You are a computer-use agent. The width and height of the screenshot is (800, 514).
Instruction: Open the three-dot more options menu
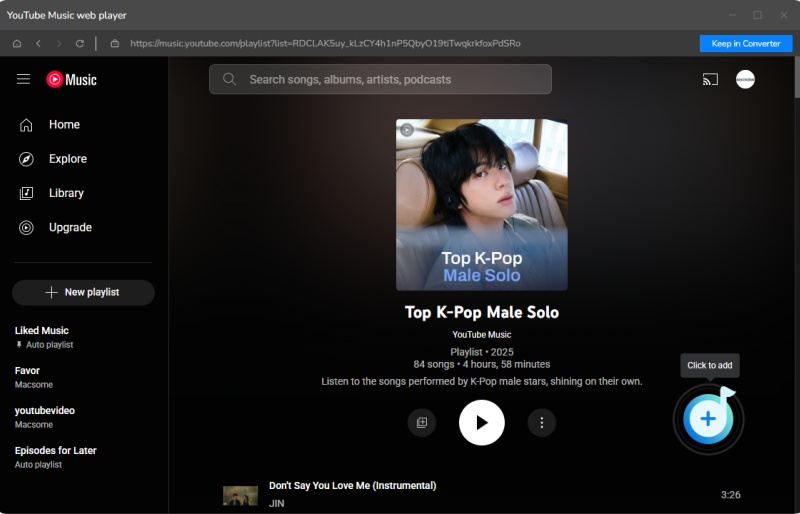click(x=541, y=423)
